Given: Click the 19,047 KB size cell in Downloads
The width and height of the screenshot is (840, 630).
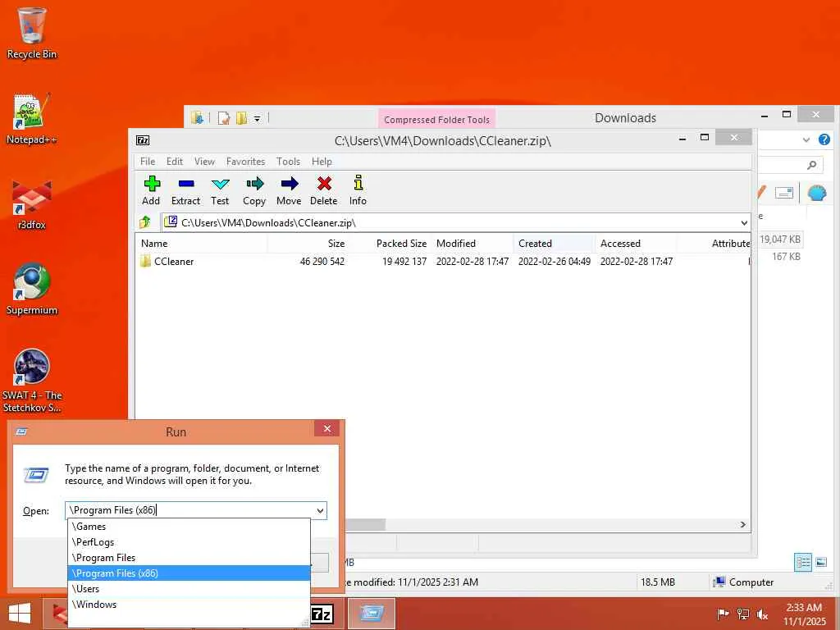Looking at the screenshot, I should click(780, 240).
